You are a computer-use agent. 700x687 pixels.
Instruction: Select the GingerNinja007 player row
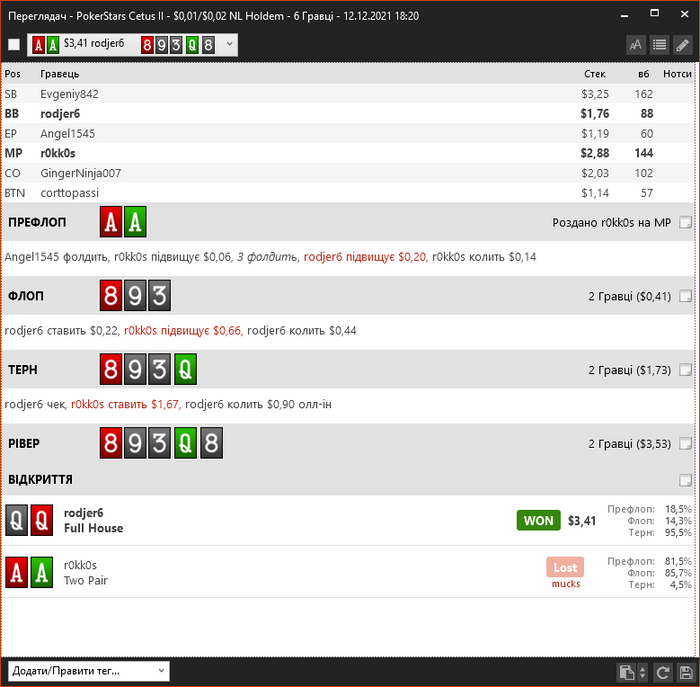(348, 173)
